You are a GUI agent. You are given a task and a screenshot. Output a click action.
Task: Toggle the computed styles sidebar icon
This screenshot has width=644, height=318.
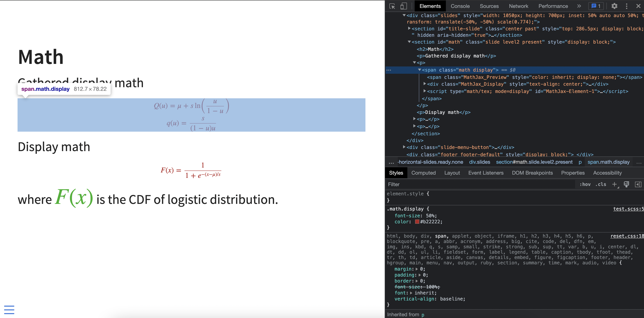[638, 184]
